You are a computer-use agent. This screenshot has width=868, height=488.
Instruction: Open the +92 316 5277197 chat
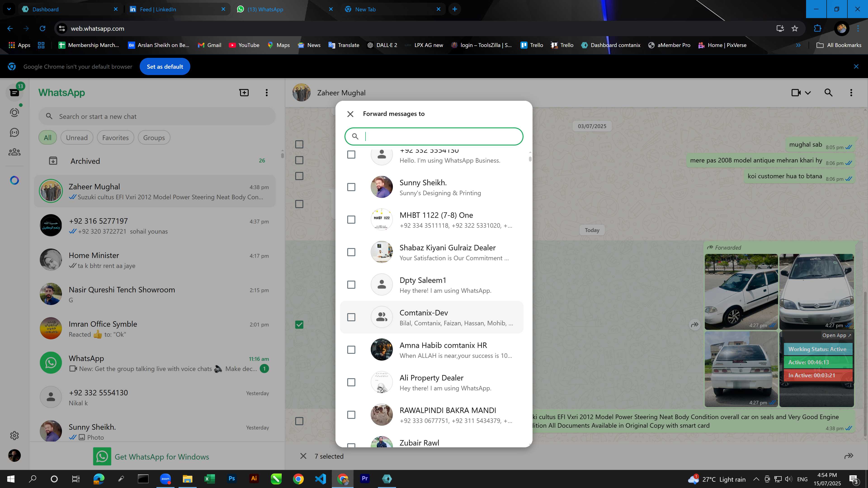[x=155, y=226]
